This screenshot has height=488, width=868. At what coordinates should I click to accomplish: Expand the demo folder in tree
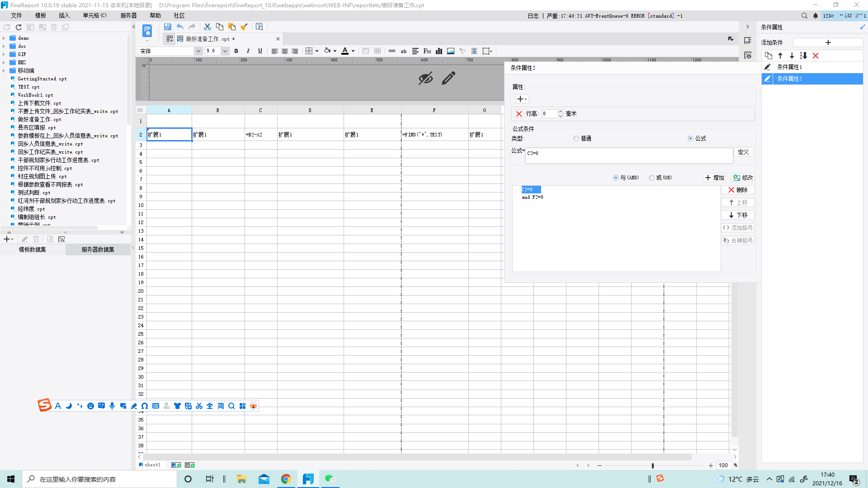(4, 38)
